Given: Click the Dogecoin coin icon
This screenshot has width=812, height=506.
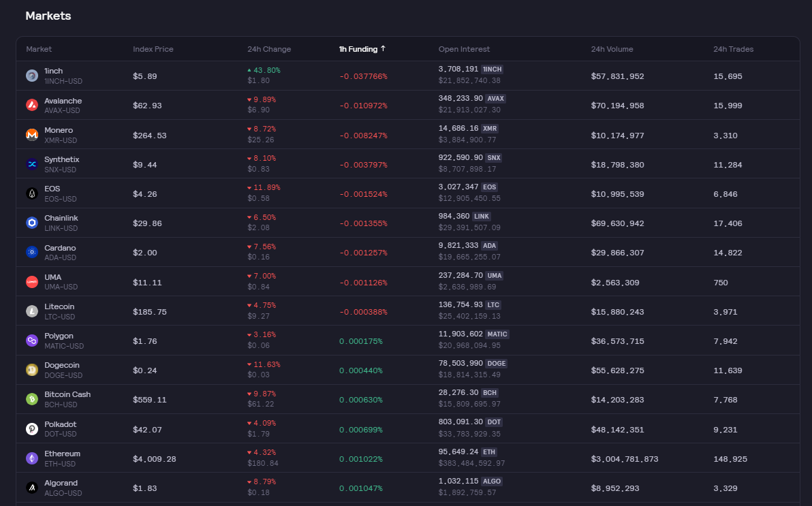Looking at the screenshot, I should 32,370.
